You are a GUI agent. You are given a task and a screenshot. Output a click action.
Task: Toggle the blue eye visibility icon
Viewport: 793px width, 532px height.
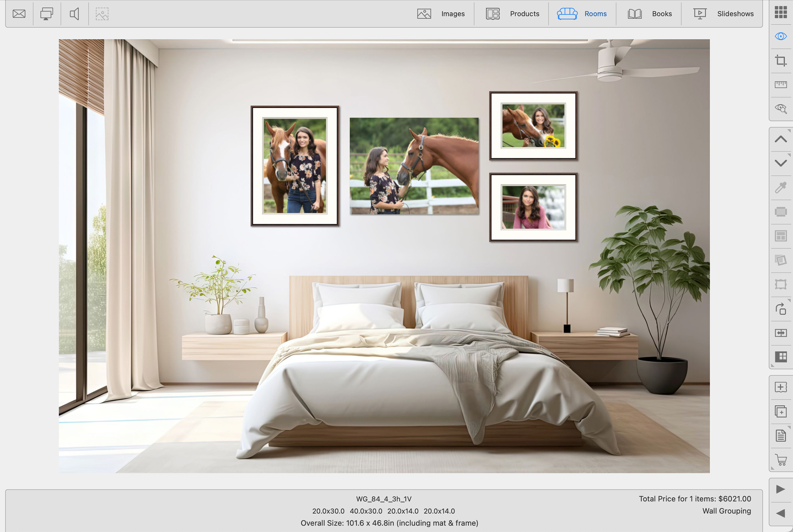pos(780,36)
